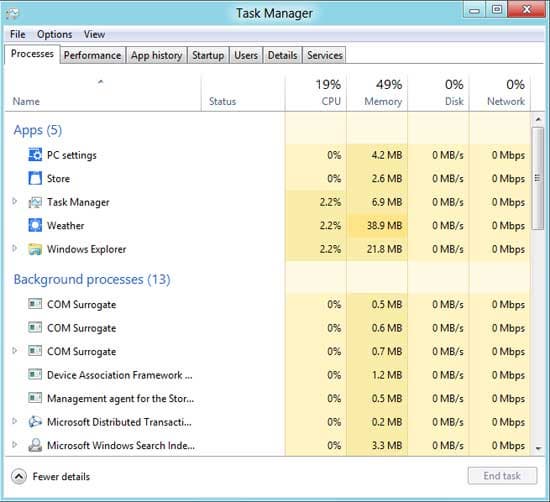Viewport: 550px width, 502px height.
Task: Expand the Microsoft Windows Search Indexer row
Action: coord(14,444)
